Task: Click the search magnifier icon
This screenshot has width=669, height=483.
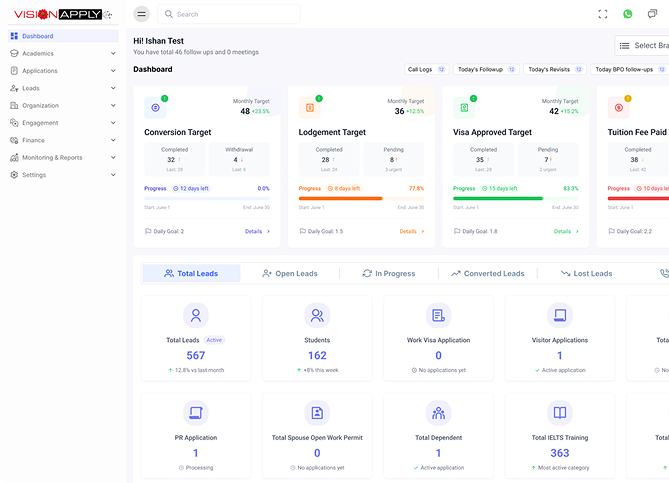Action: pyautogui.click(x=169, y=14)
